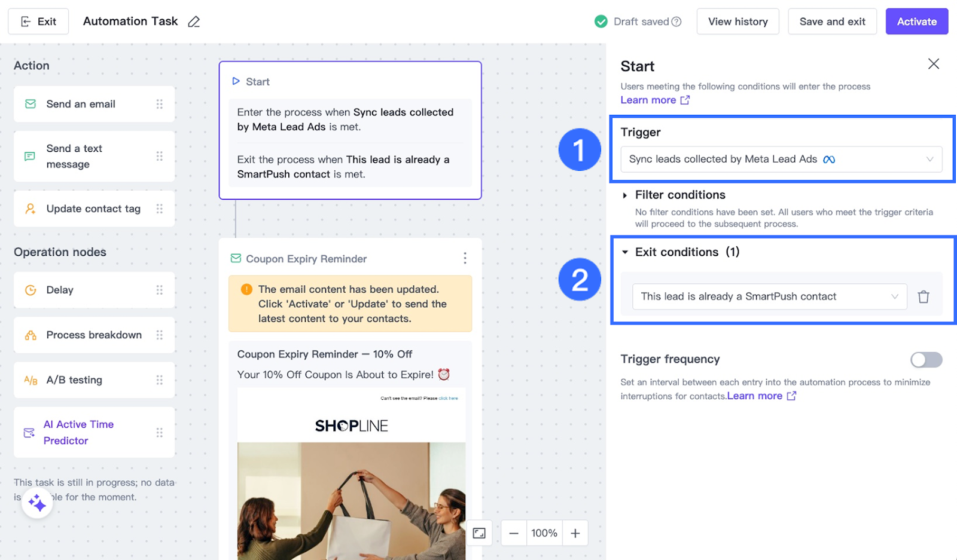Select the Send an email action
957x560 pixels.
[95, 104]
